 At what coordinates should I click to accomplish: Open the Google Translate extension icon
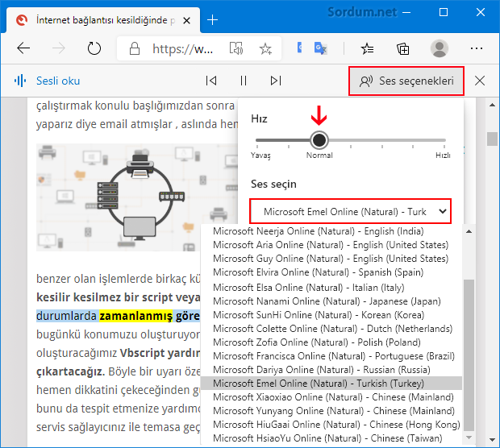click(320, 49)
